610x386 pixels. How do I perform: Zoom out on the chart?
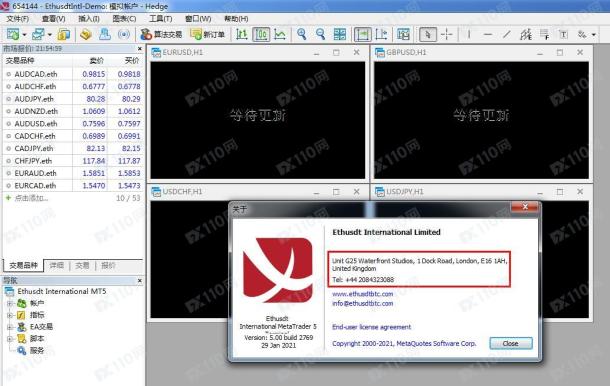pyautogui.click(x=321, y=35)
